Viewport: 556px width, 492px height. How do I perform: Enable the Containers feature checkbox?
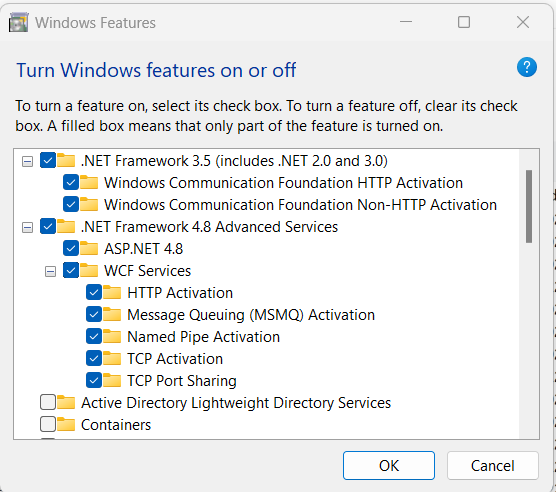tap(48, 424)
